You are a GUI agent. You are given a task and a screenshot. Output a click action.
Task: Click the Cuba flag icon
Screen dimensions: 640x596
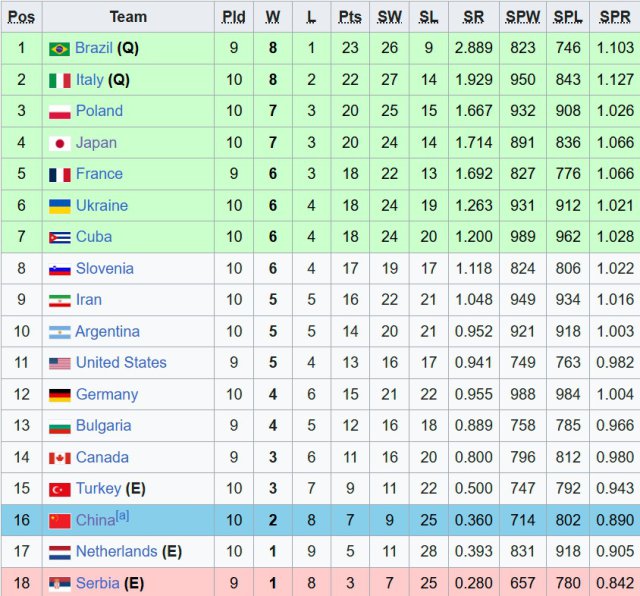pos(59,238)
